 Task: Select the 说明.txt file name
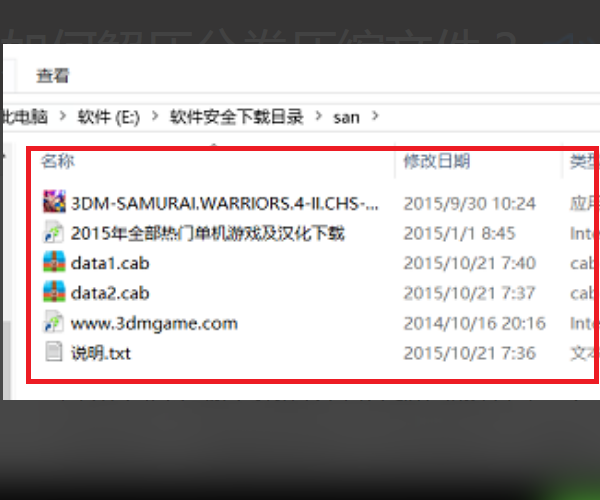tap(101, 353)
